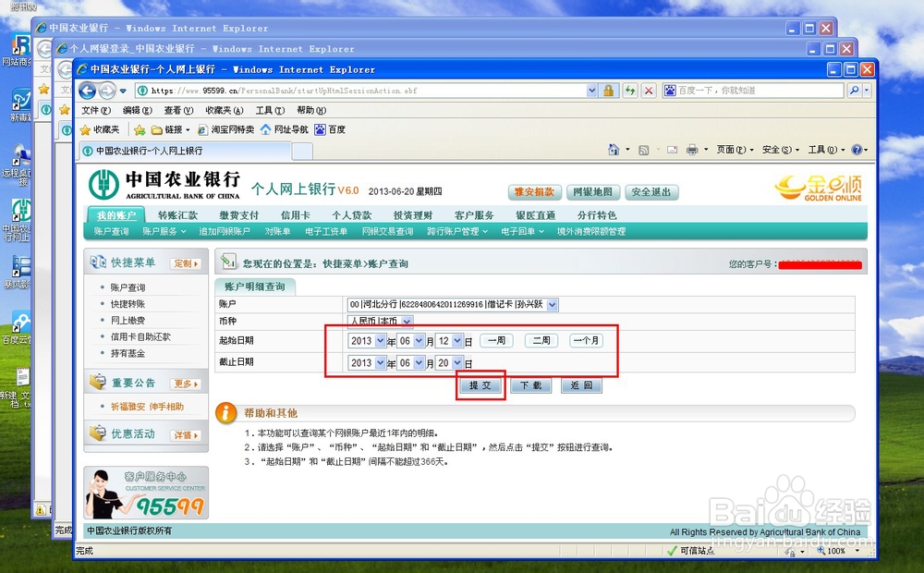Click the Agricultural Bank of China logo

[165, 185]
